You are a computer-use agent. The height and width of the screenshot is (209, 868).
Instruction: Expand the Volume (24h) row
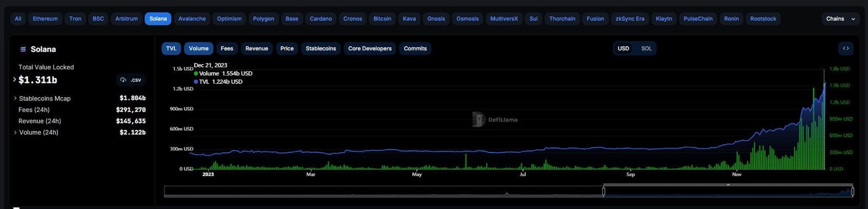click(15, 132)
